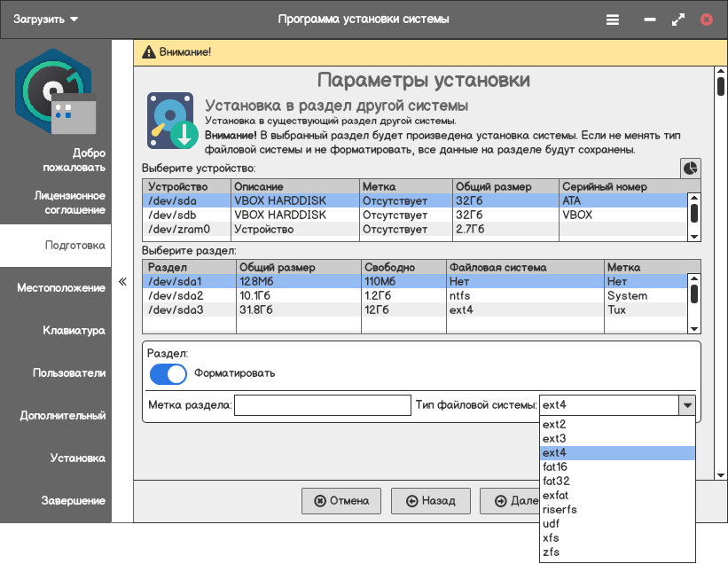The image size is (728, 564).
Task: Click the filesystem type combo box arrow
Action: click(x=686, y=405)
